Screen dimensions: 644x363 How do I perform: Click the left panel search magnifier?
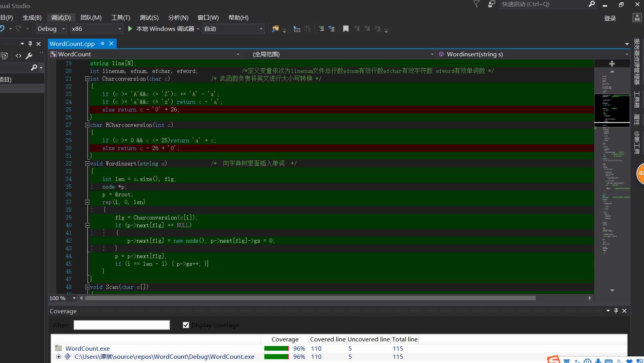click(x=34, y=68)
